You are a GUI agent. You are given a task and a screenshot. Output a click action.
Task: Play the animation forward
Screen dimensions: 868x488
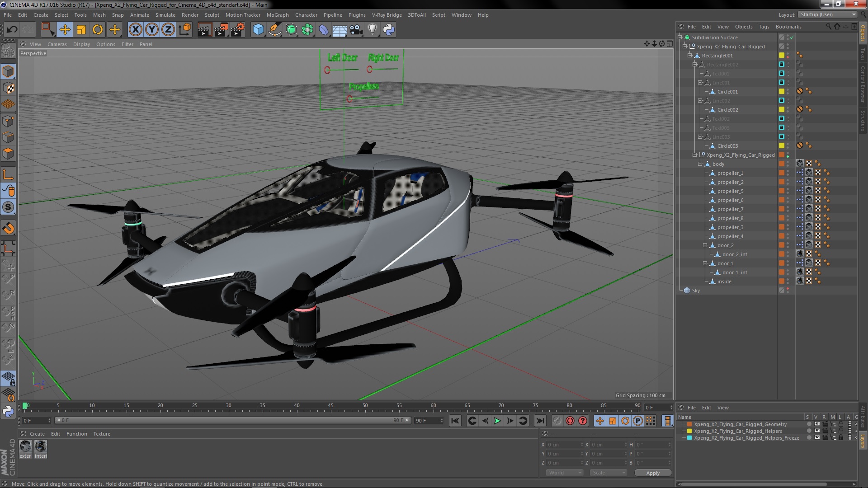pos(497,421)
